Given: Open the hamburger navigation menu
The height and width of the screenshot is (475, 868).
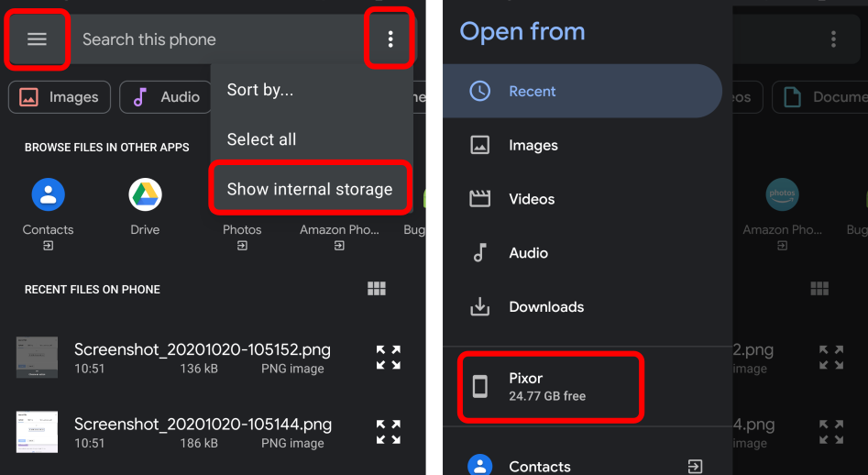Looking at the screenshot, I should click(37, 39).
